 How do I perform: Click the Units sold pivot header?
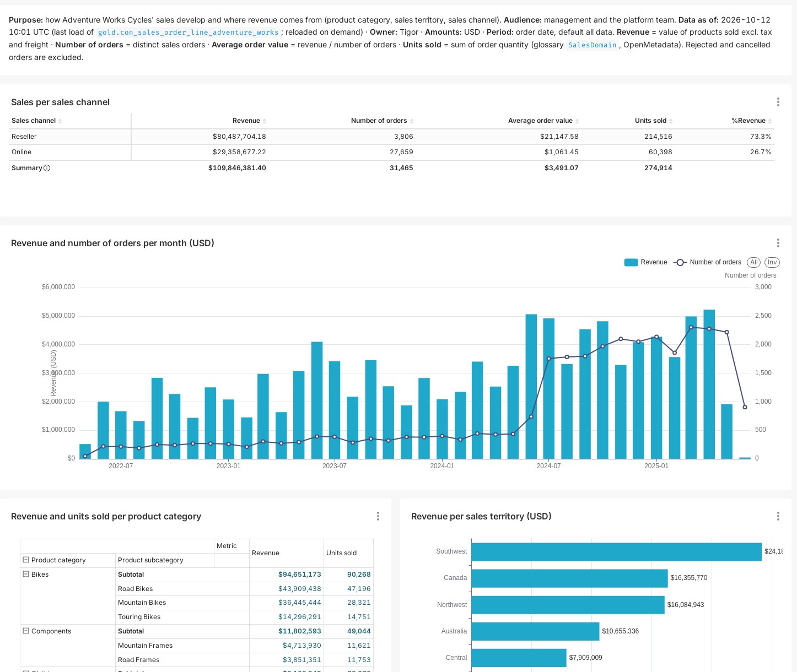point(341,553)
